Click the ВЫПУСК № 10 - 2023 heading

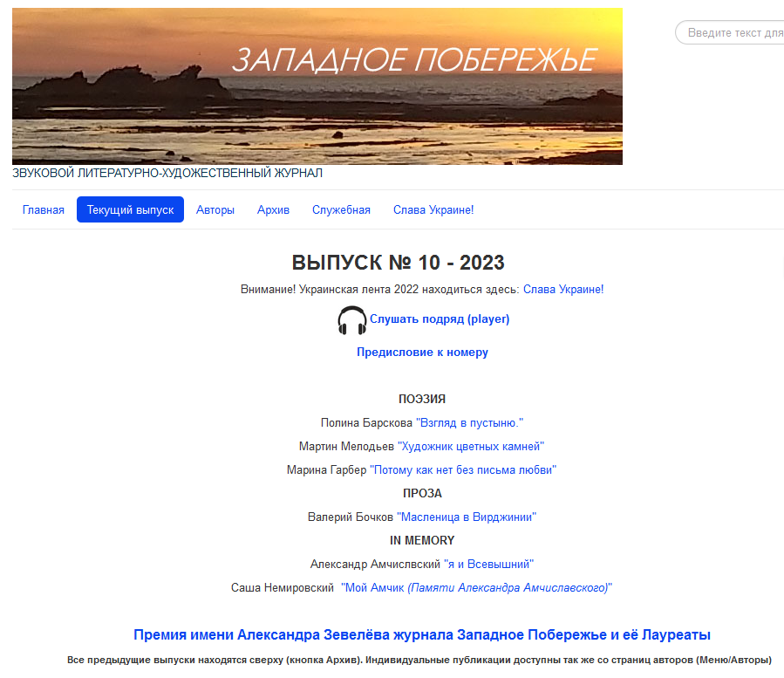click(x=398, y=263)
